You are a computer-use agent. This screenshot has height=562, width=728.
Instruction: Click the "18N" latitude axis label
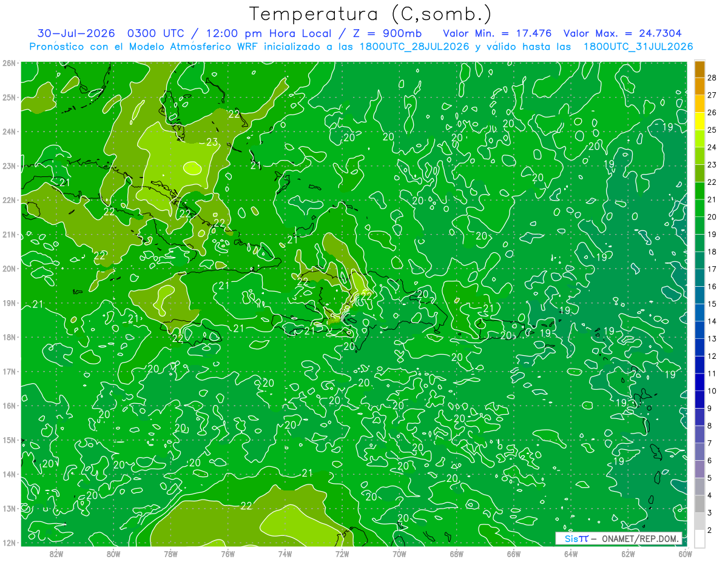8,337
